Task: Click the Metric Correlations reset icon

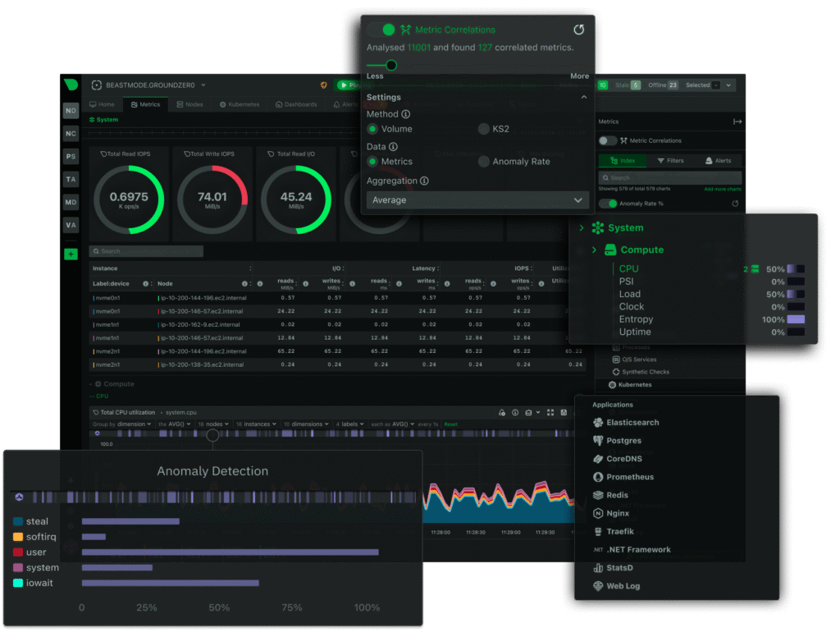Action: click(x=578, y=30)
